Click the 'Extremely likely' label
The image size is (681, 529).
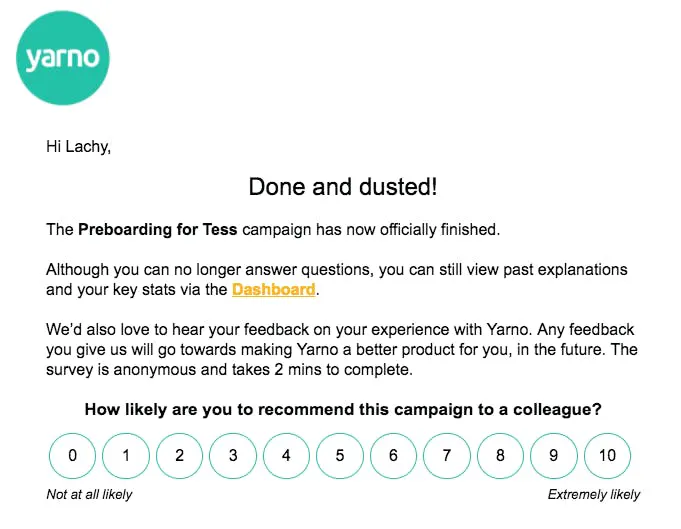(594, 494)
